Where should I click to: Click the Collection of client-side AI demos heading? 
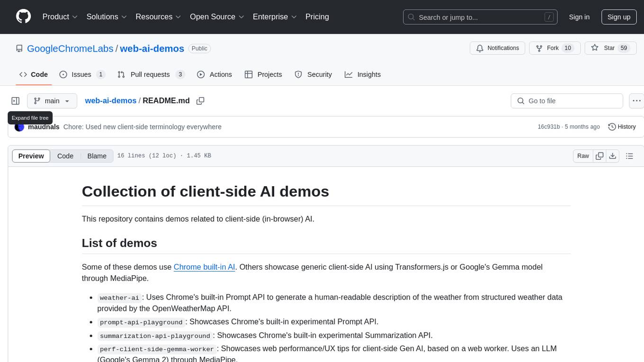206,191
